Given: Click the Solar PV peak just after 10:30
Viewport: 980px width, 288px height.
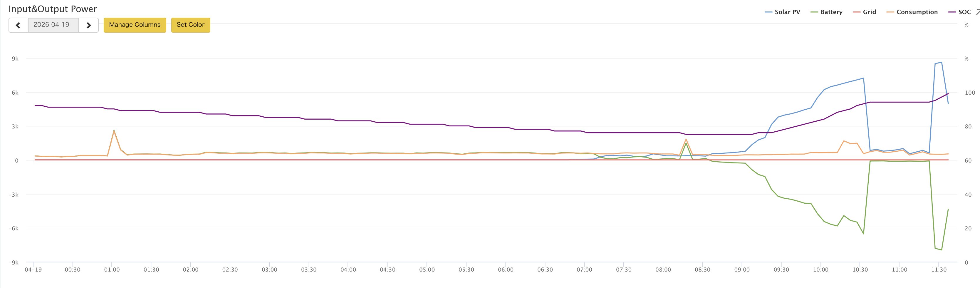Looking at the screenshot, I should (863, 78).
